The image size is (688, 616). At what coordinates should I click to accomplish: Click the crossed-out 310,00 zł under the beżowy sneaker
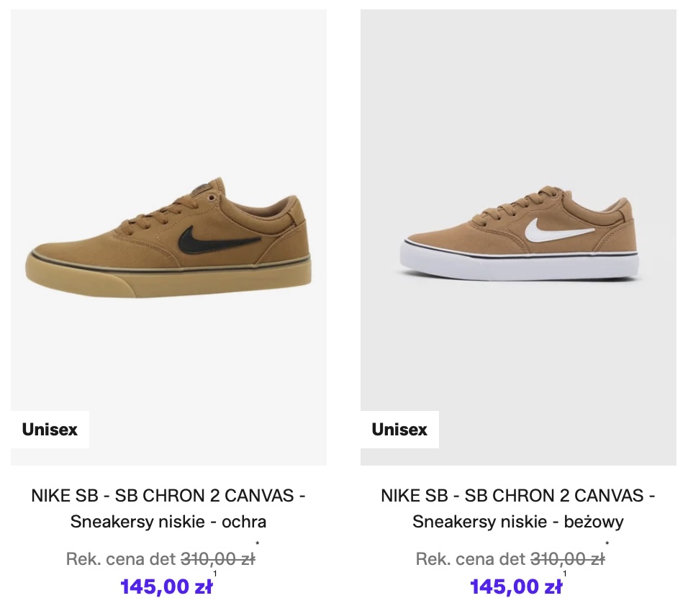coord(567,559)
